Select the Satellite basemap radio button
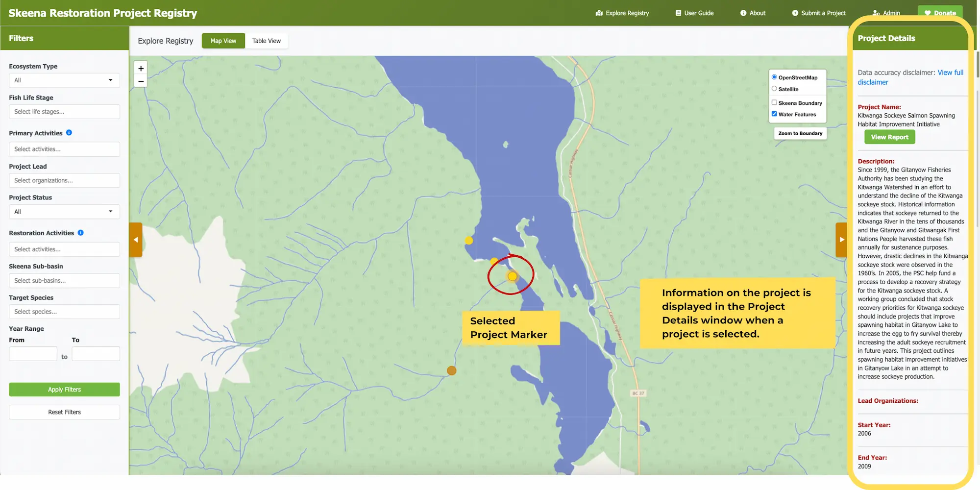The height and width of the screenshot is (490, 980). pos(774,89)
